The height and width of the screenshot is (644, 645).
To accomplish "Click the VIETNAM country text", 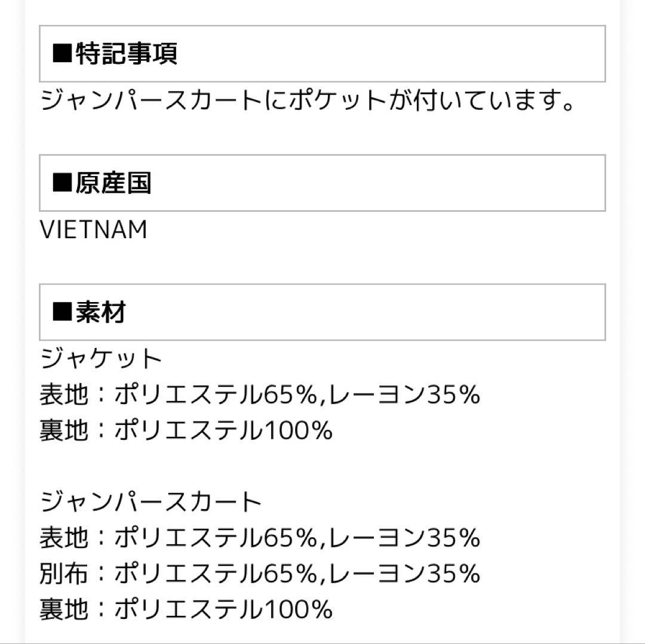I will point(94,230).
